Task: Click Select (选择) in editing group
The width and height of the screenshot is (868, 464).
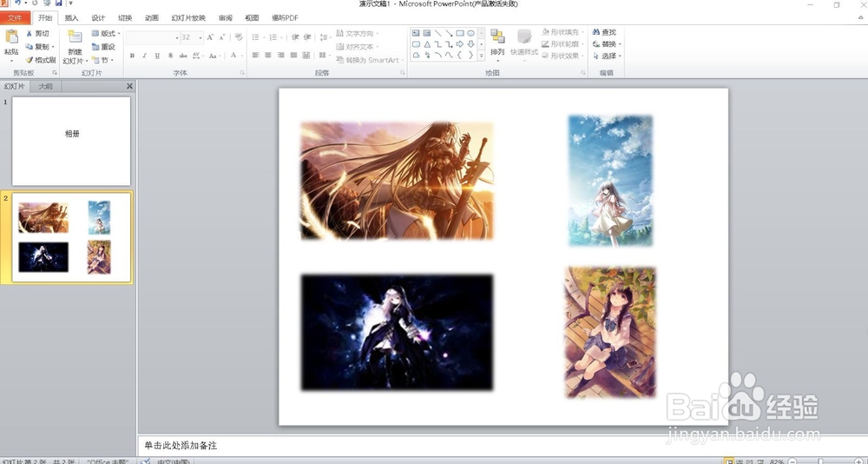Action: 607,56
